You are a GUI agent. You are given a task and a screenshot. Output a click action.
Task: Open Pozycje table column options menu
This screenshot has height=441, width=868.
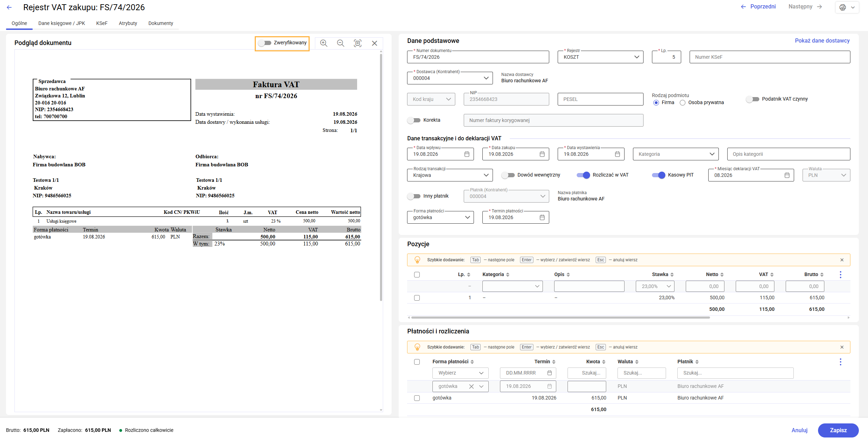point(841,275)
